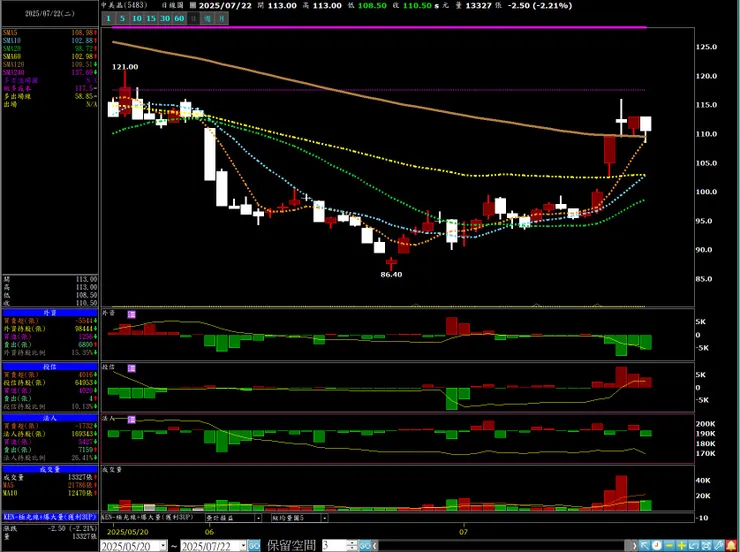Click the 2025/05/20 timeline label
Viewport: 740px width, 552px height.
point(127,532)
